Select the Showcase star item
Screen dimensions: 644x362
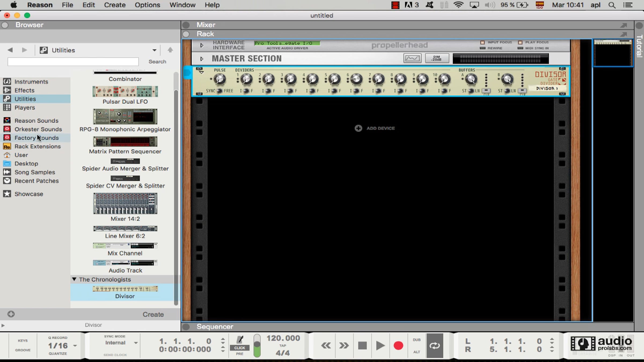(28, 194)
